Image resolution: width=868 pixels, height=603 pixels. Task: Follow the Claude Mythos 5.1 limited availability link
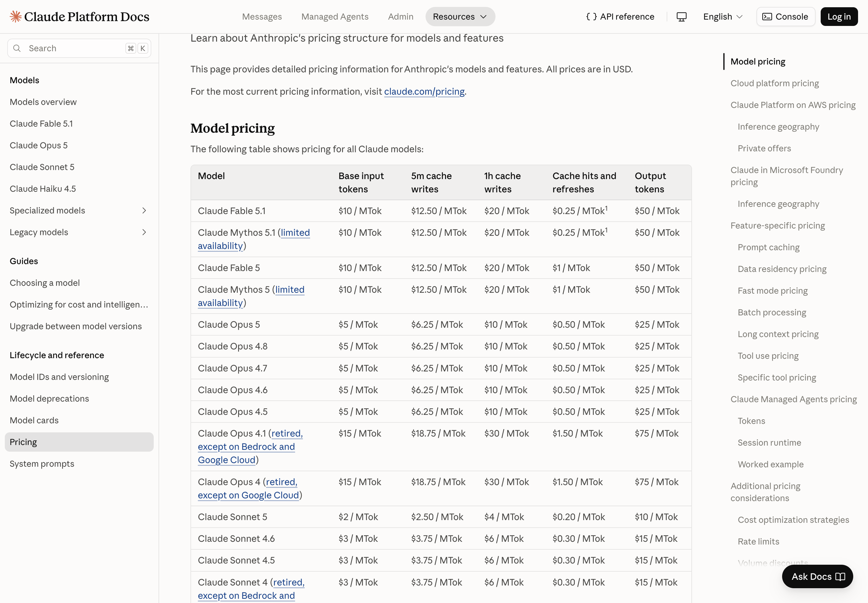pyautogui.click(x=254, y=239)
